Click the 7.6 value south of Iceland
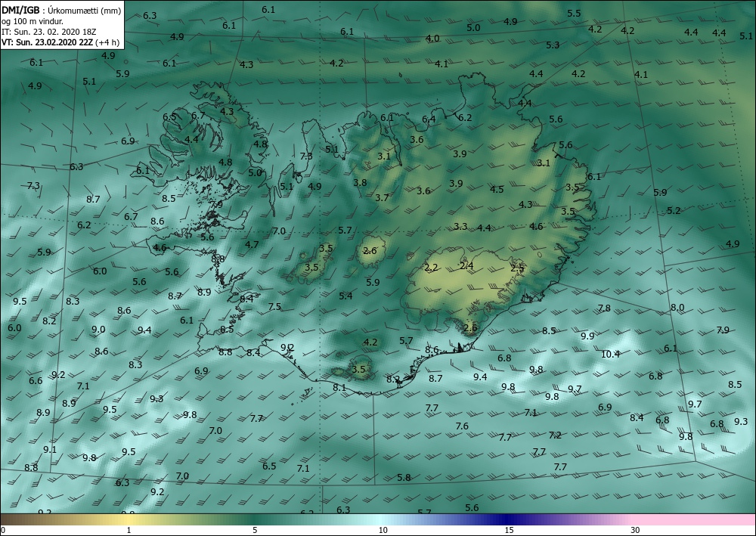This screenshot has height=536, width=756. pos(462,426)
